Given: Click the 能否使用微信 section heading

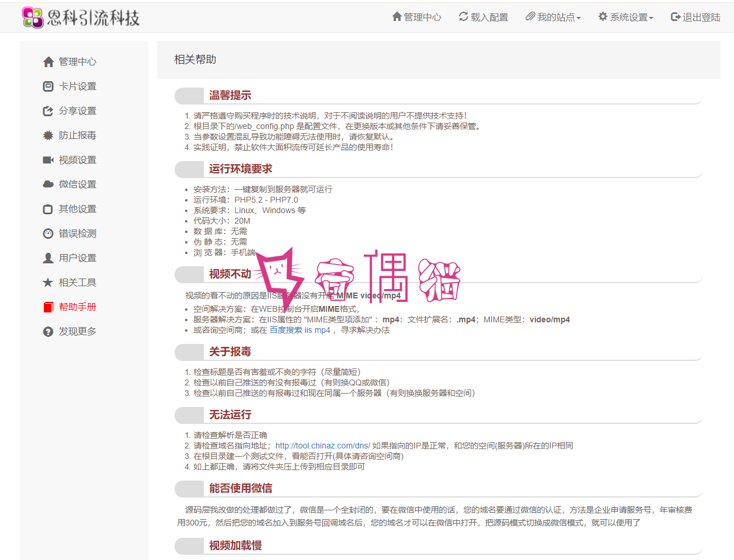Looking at the screenshot, I should pyautogui.click(x=241, y=489).
